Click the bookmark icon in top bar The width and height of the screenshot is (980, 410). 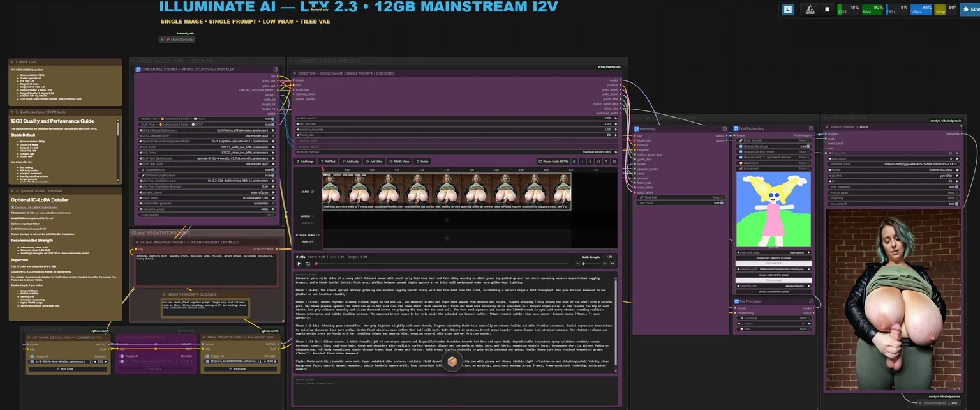[x=827, y=10]
